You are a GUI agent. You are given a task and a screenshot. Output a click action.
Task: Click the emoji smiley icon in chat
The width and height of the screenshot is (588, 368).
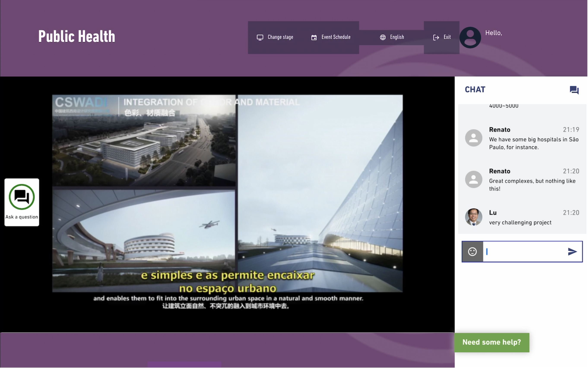[472, 251]
